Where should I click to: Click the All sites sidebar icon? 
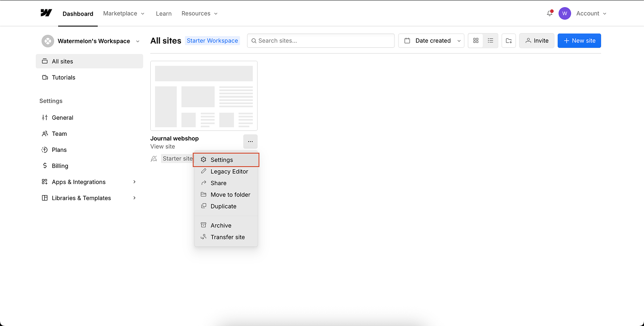point(45,61)
